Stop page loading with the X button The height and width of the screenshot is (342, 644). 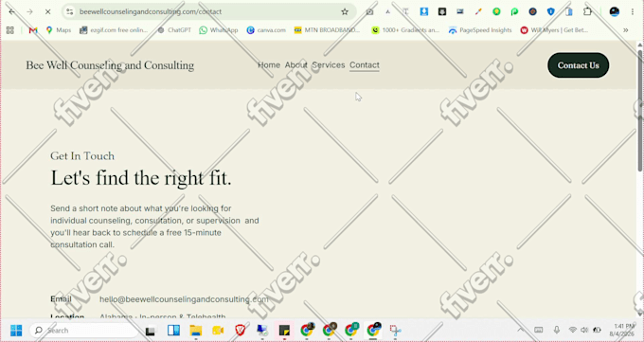tap(47, 12)
